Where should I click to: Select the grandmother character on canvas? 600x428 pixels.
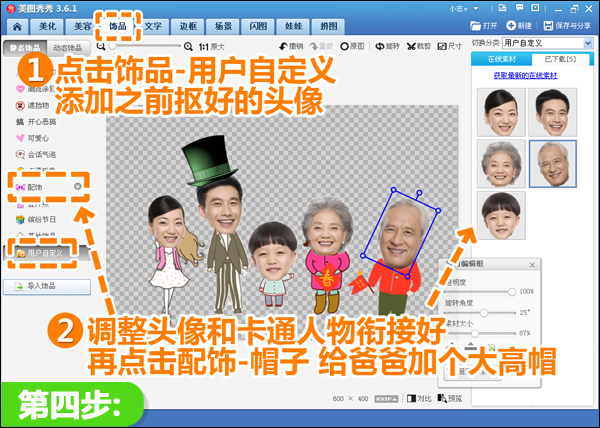pos(326,254)
